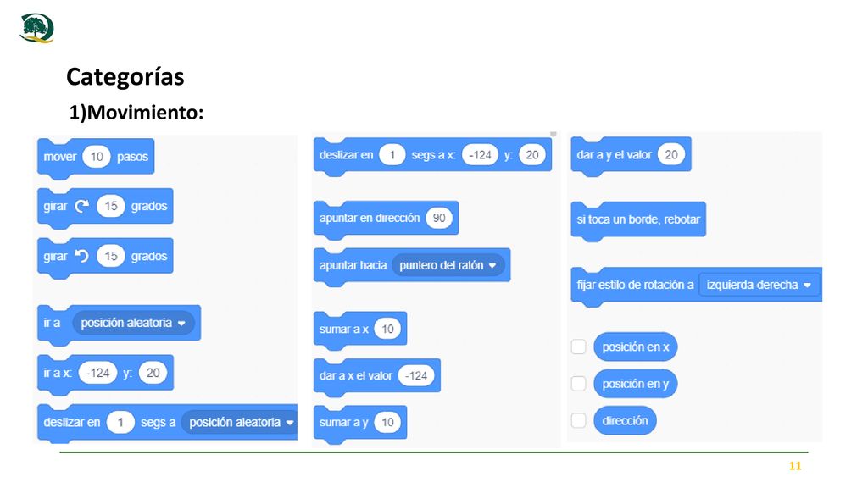Open the 'izquierda-derecha' rotation style dropdown
Screen dimensions: 868x488
coord(759,285)
